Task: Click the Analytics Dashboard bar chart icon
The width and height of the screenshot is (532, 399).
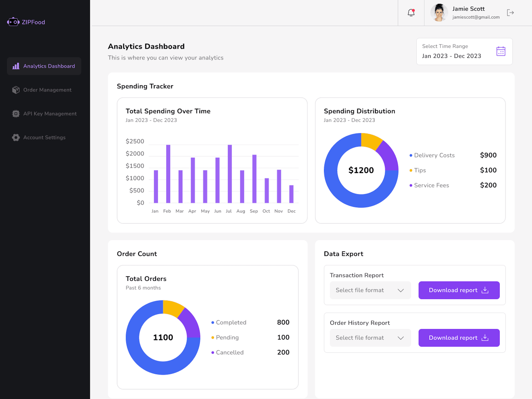Action: pyautogui.click(x=16, y=66)
